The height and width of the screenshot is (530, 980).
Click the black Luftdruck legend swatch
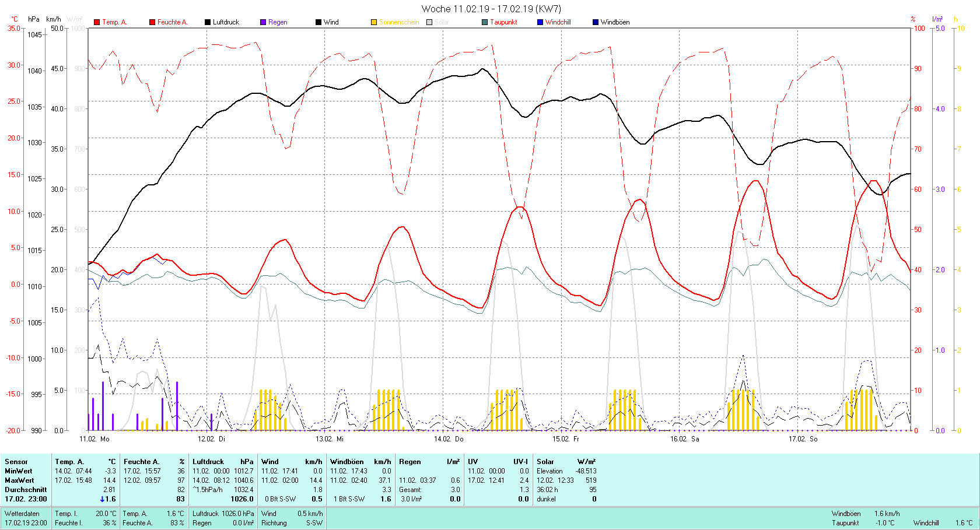(x=208, y=22)
